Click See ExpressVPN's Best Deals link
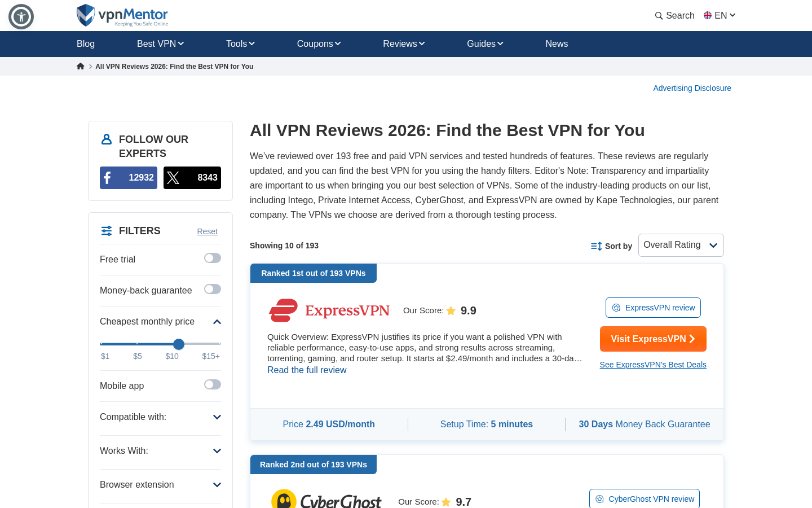812x508 pixels. (653, 365)
